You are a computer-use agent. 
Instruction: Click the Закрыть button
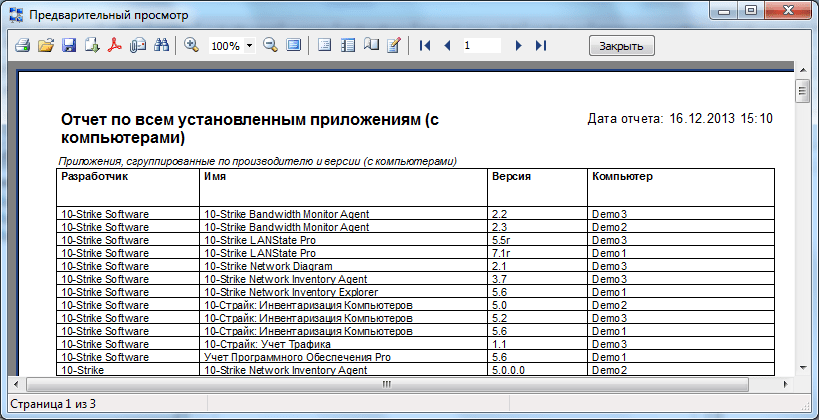tap(622, 45)
